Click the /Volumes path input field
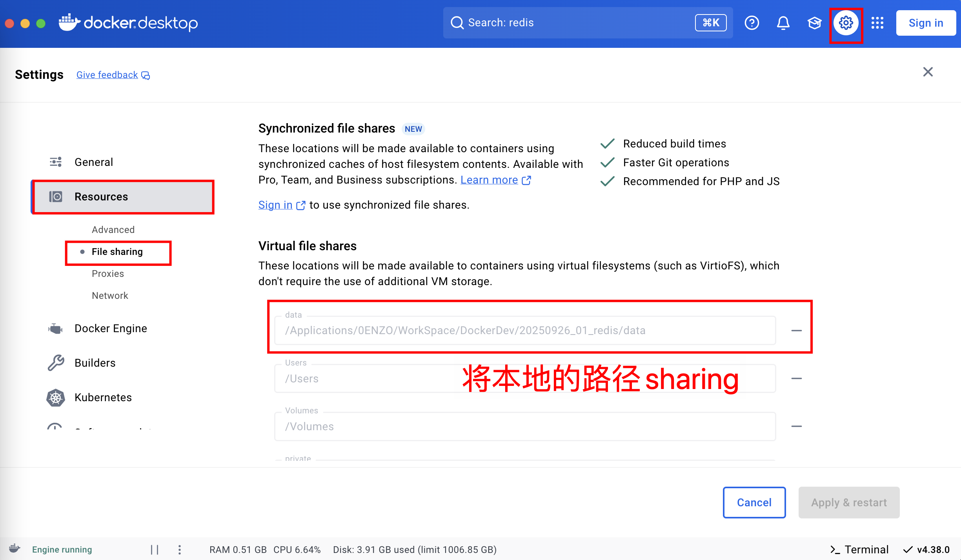961x560 pixels. [525, 426]
